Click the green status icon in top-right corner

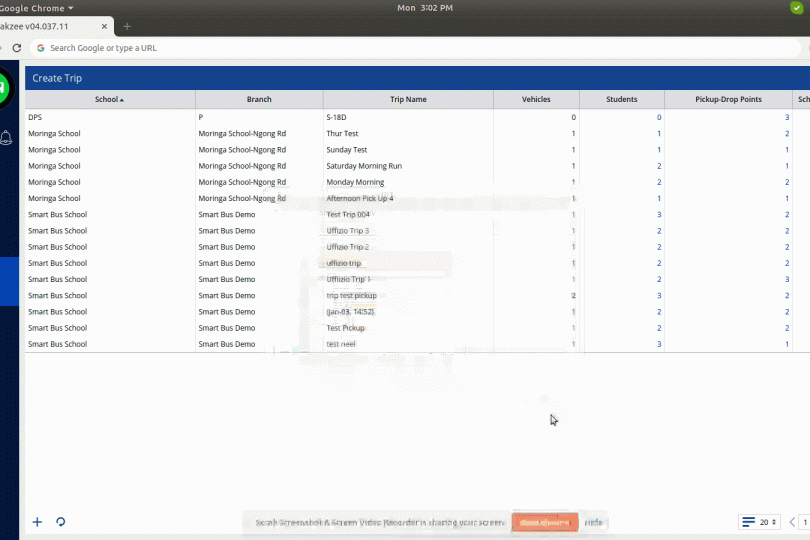tap(796, 8)
